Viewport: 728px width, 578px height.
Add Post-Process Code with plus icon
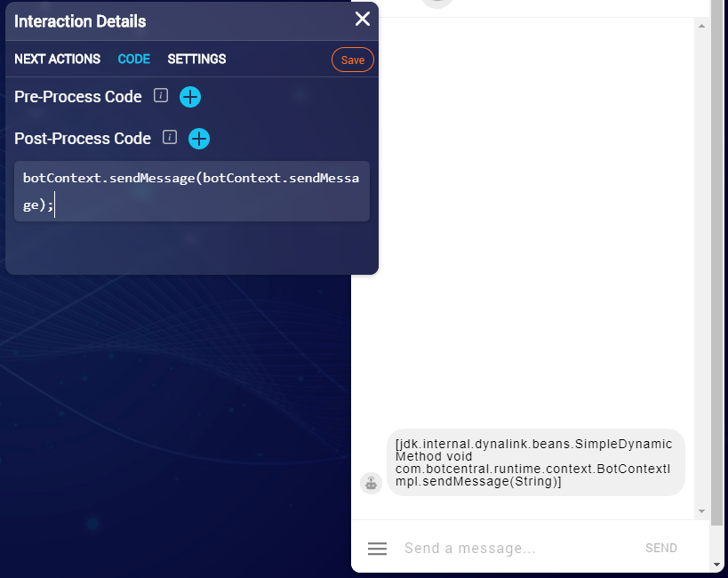(199, 139)
